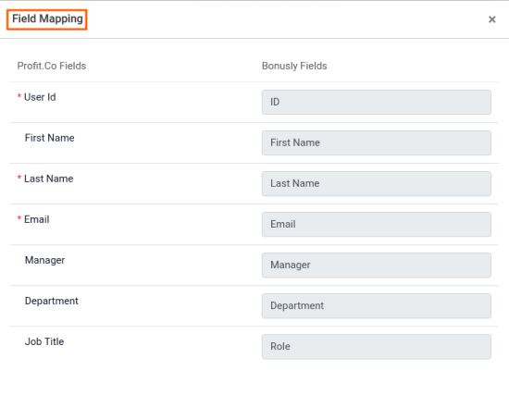509x420 pixels.
Task: Click the Bonusly Fields column header
Action: click(x=294, y=66)
